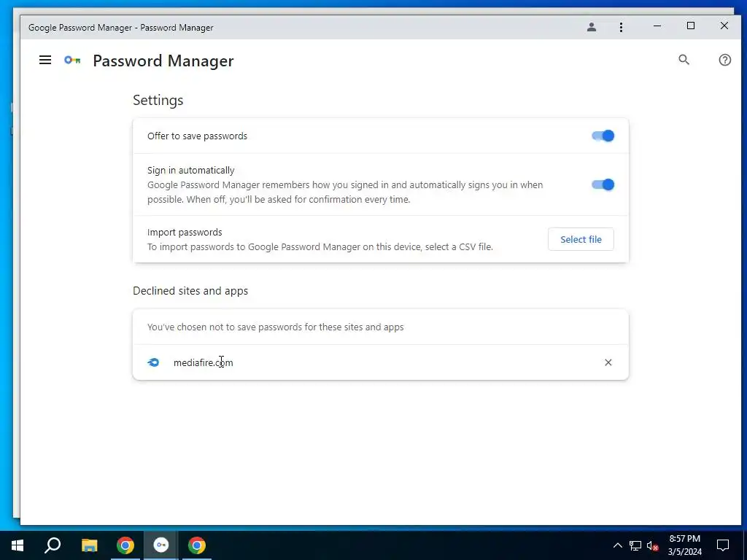The height and width of the screenshot is (560, 747).
Task: Open password search magnifier icon
Action: [684, 60]
